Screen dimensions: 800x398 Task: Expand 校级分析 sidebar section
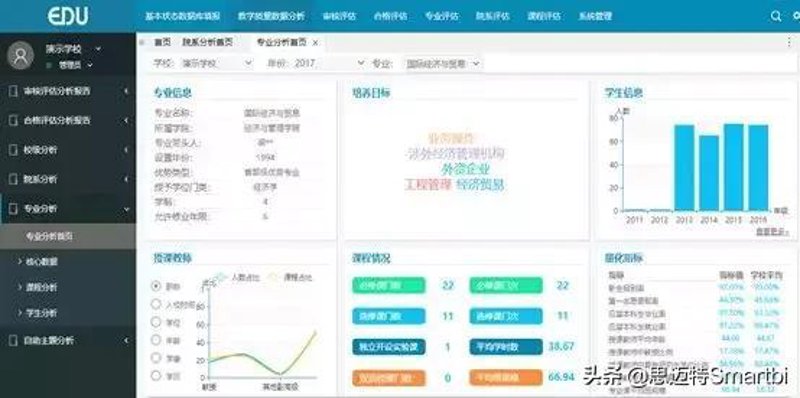click(126, 150)
